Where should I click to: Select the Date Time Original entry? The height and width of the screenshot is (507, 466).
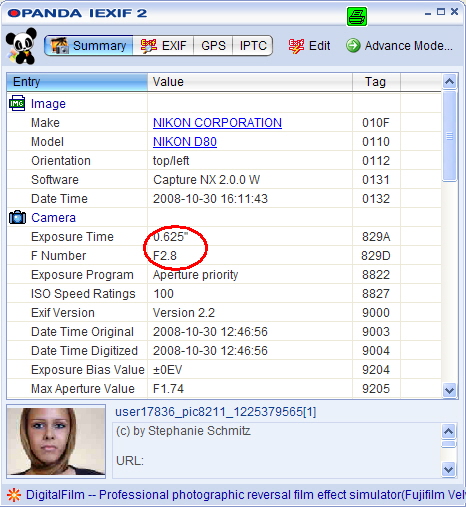pos(224,332)
